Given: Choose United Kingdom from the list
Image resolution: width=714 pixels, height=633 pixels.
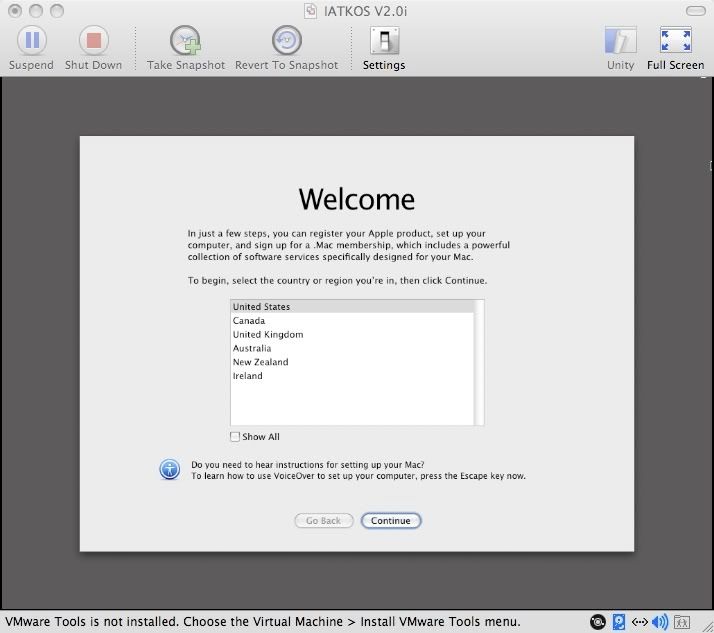Looking at the screenshot, I should [352, 334].
